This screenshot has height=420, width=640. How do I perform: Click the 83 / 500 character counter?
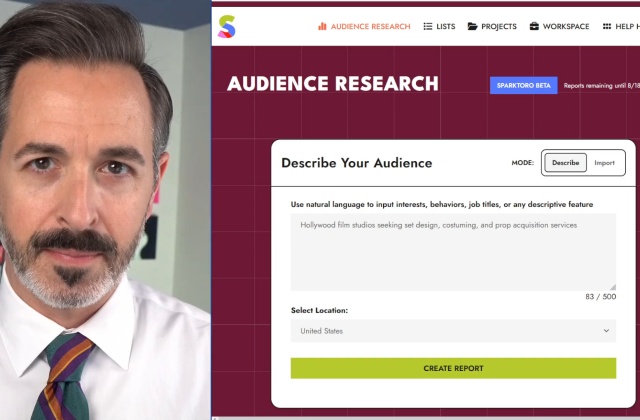600,297
